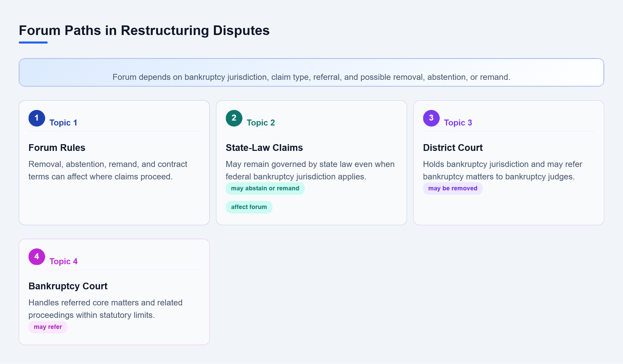Viewport: 623px width, 364px height.
Task: Open the Topic 2 label
Action: coord(261,123)
